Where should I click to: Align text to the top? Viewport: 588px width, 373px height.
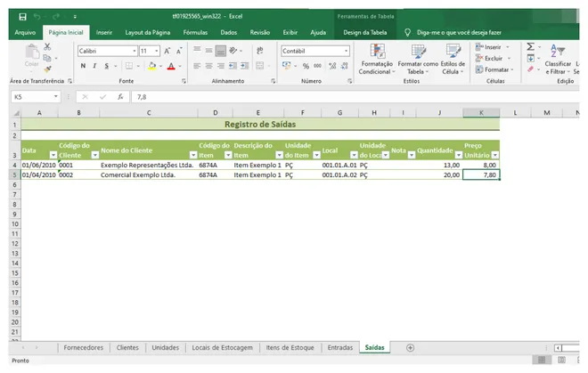(x=197, y=50)
